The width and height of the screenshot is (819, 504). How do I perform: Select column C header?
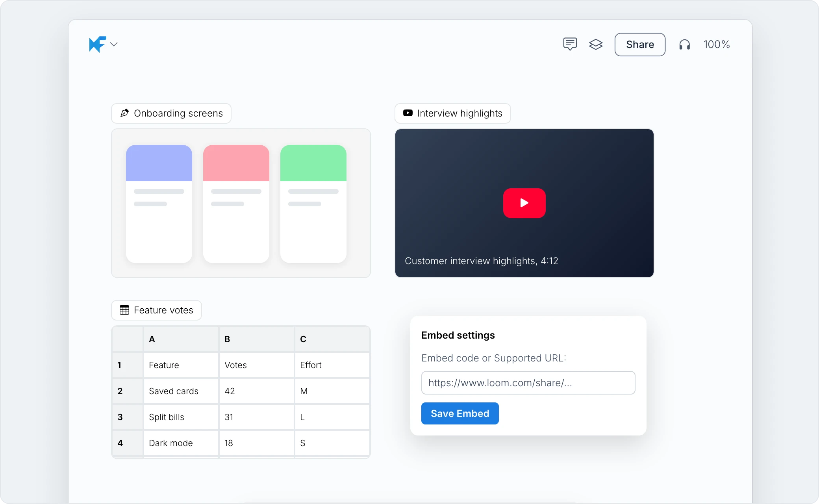pos(332,339)
